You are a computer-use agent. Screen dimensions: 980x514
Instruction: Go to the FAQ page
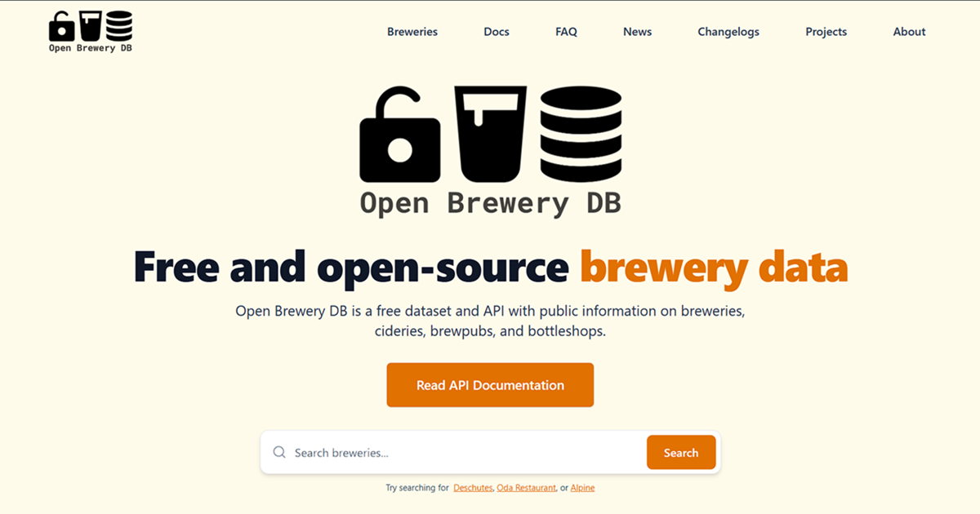566,32
